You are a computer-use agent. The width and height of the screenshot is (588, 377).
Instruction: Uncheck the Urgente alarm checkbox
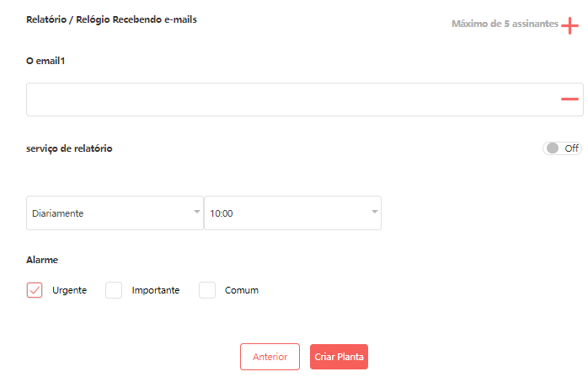pyautogui.click(x=35, y=290)
